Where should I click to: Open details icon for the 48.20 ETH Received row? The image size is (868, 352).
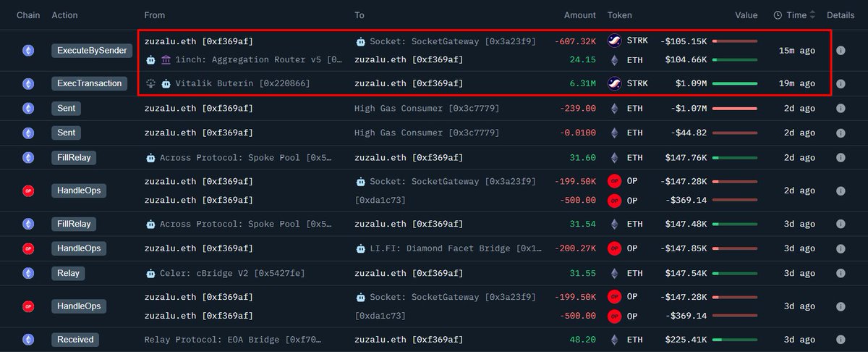841,339
